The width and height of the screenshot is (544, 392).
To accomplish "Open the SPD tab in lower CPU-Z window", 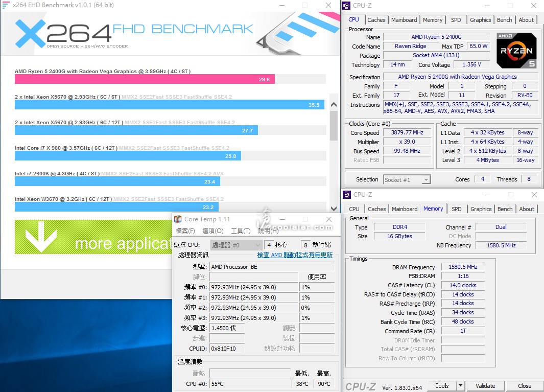I will tap(457, 209).
